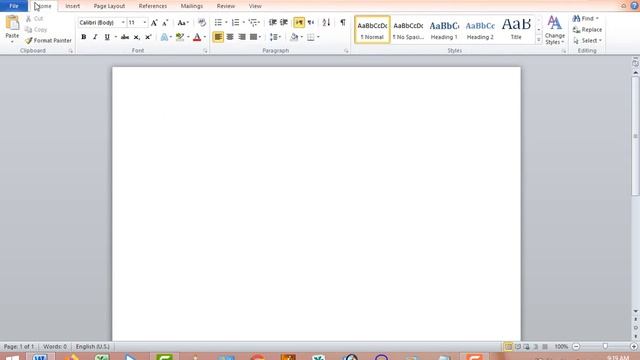Click the Words: 0 status bar count
Image resolution: width=640 pixels, height=360 pixels.
pyautogui.click(x=55, y=347)
